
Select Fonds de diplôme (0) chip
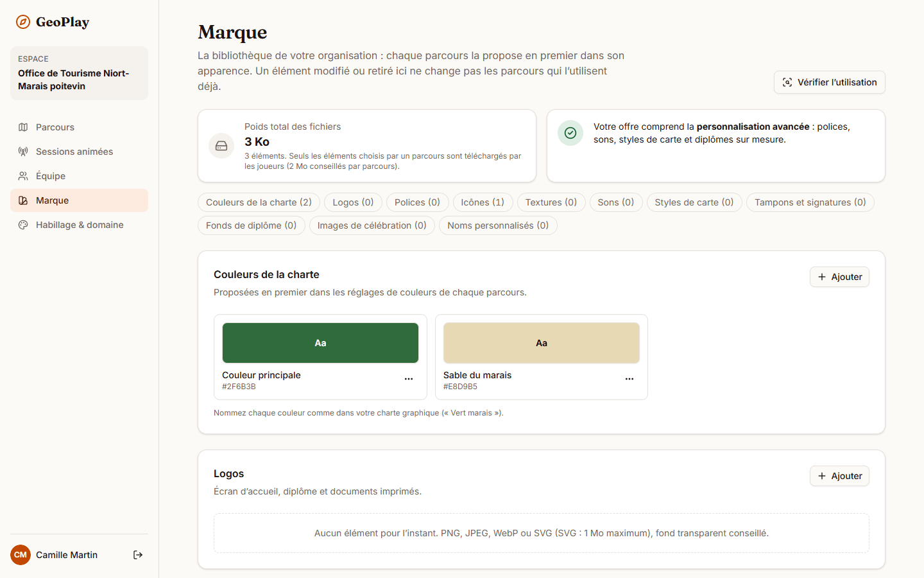pyautogui.click(x=252, y=225)
